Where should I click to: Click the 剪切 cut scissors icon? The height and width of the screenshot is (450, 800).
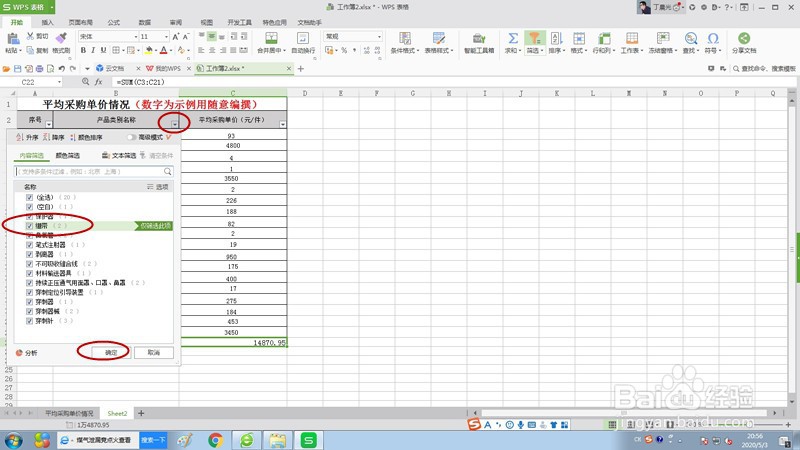31,36
